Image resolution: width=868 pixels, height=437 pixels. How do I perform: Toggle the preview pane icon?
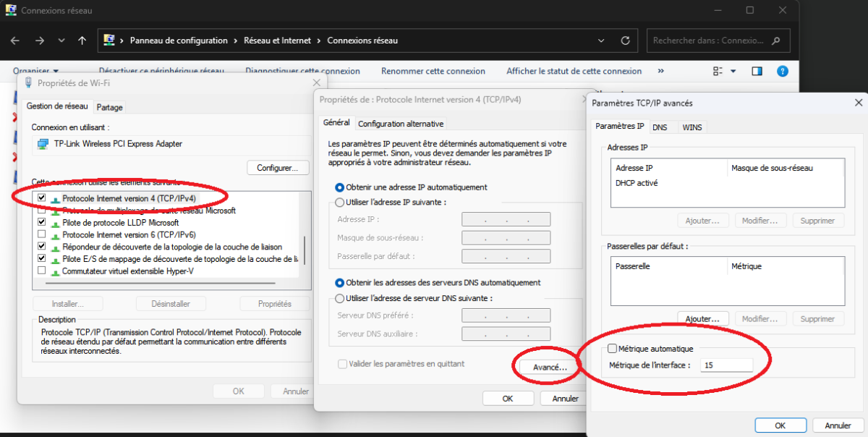757,71
